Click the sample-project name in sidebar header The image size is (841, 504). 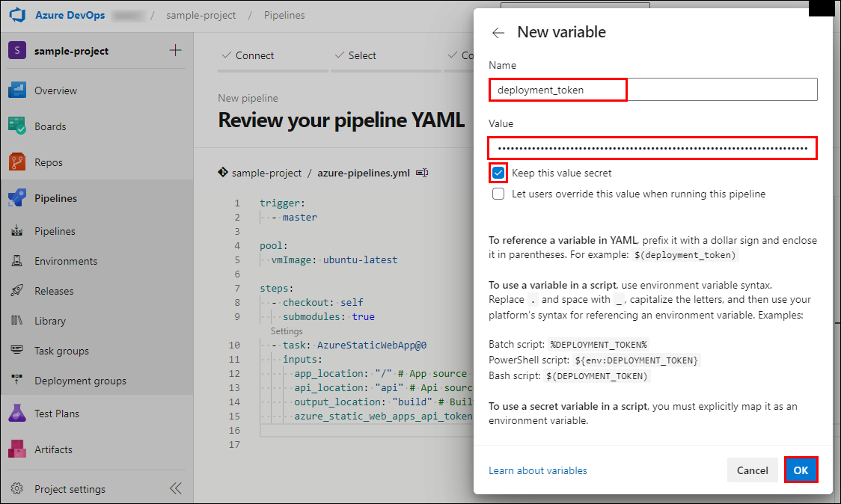[x=71, y=51]
